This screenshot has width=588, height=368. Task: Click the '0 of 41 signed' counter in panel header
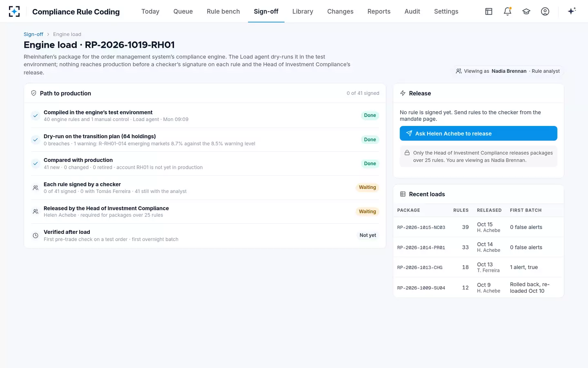[363, 93]
